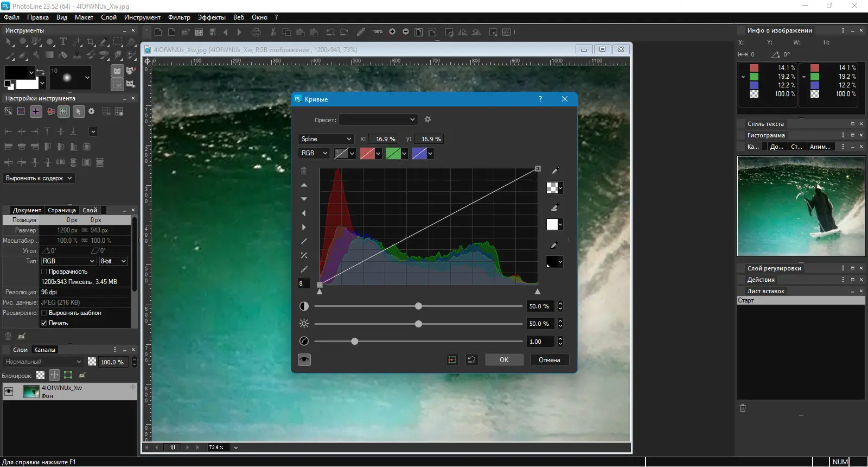Screen dimensions: 868x467
Task: Expand the blue channel curve dropdown
Action: click(x=430, y=154)
